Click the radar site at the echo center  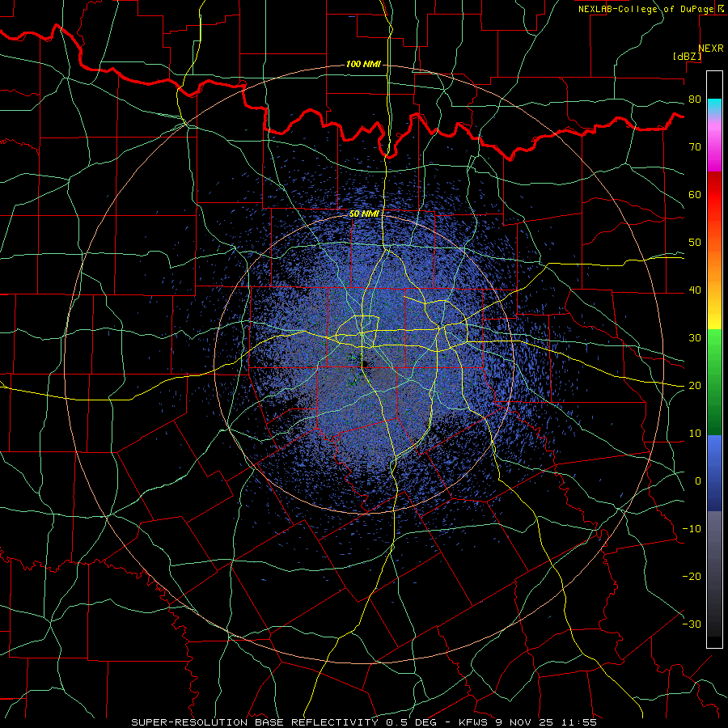click(x=364, y=364)
